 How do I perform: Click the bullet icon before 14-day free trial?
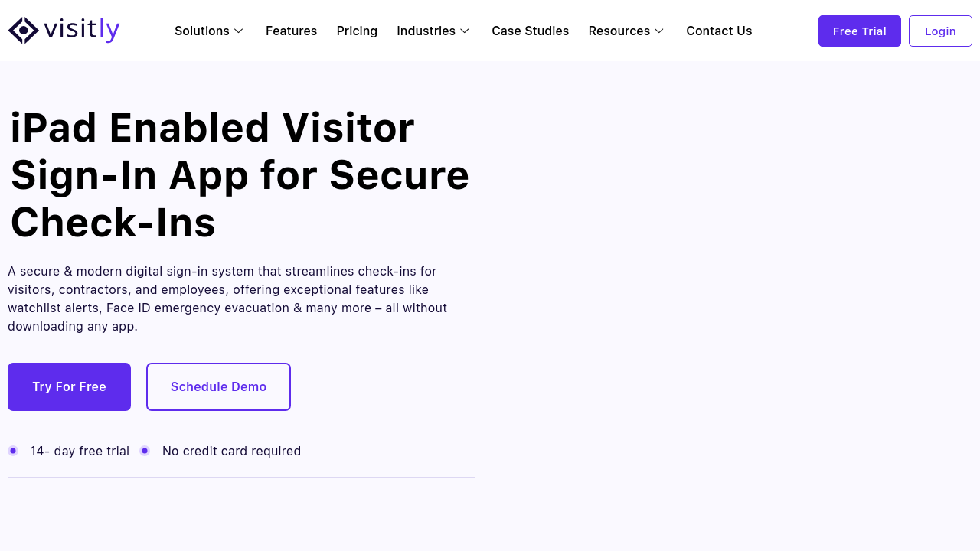tap(13, 451)
